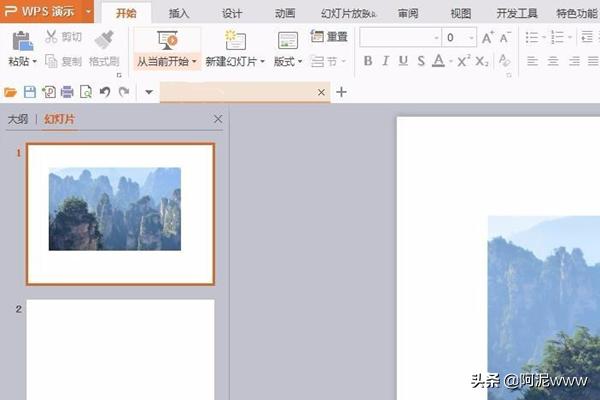The image size is (600, 400).
Task: Add a new document tab with plus
Action: [341, 92]
